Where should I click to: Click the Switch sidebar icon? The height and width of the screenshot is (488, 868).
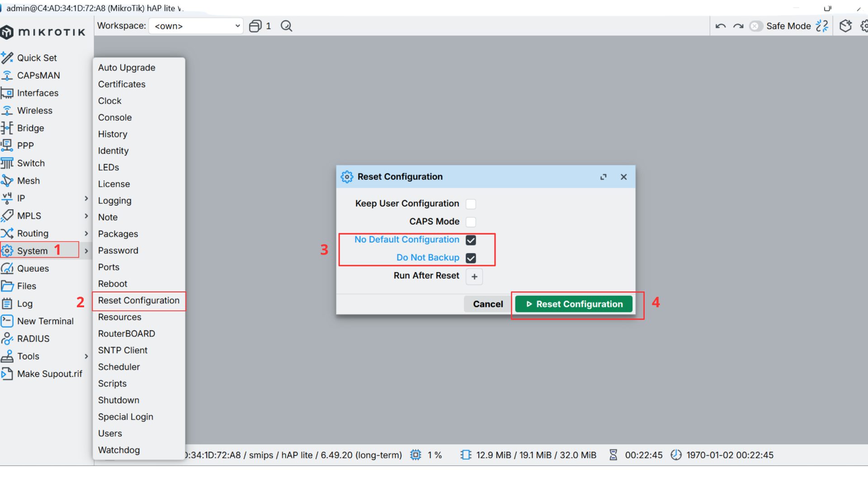[7, 163]
